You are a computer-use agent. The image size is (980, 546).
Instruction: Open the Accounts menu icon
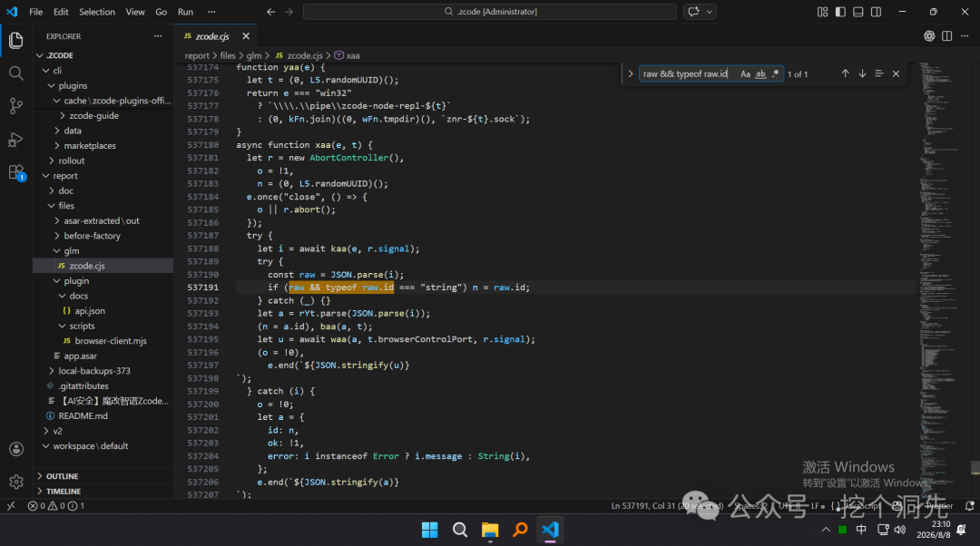(x=16, y=449)
